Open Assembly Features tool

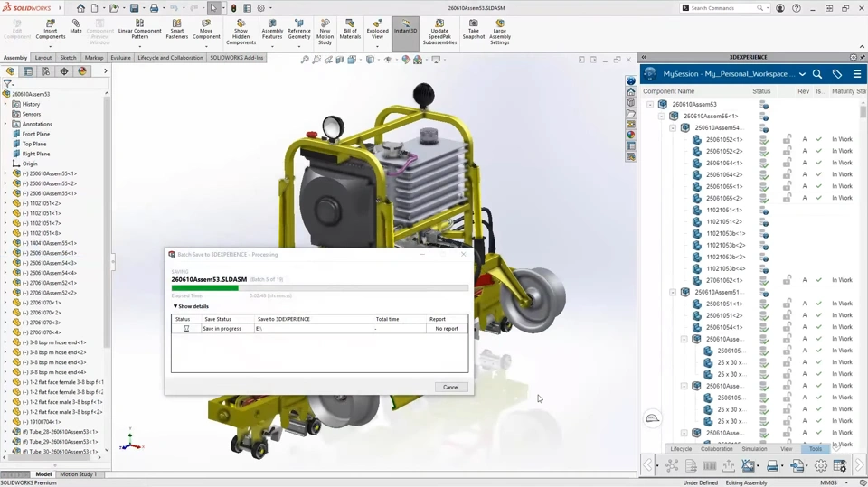click(272, 30)
